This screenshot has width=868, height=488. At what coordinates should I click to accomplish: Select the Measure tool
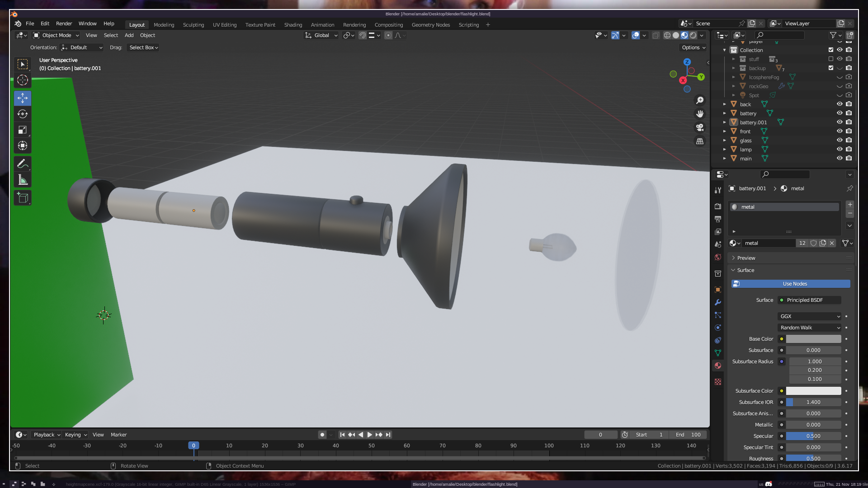pyautogui.click(x=23, y=180)
